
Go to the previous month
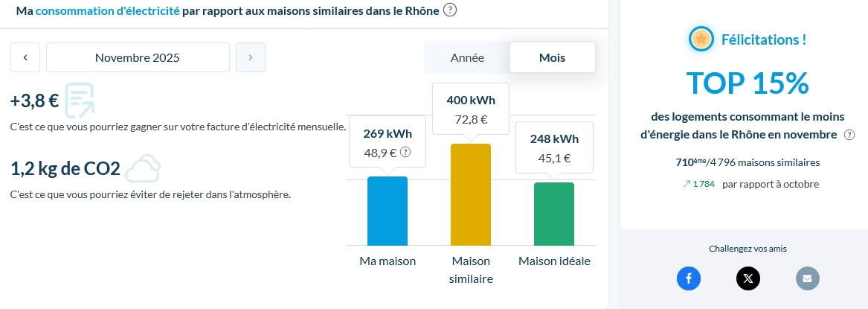point(25,57)
